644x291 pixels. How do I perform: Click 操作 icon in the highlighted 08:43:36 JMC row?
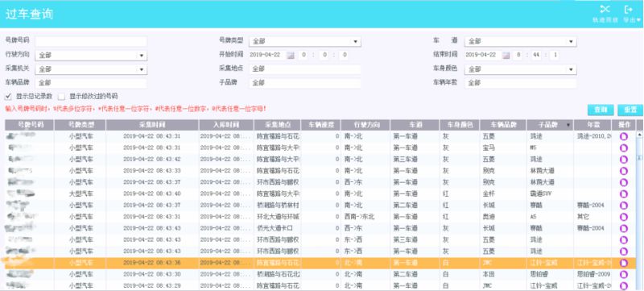pyautogui.click(x=623, y=263)
